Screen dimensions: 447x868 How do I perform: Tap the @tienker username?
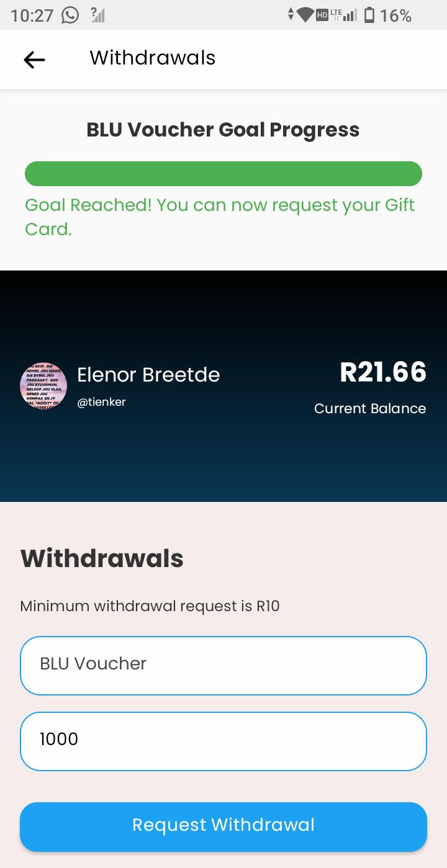coord(101,402)
